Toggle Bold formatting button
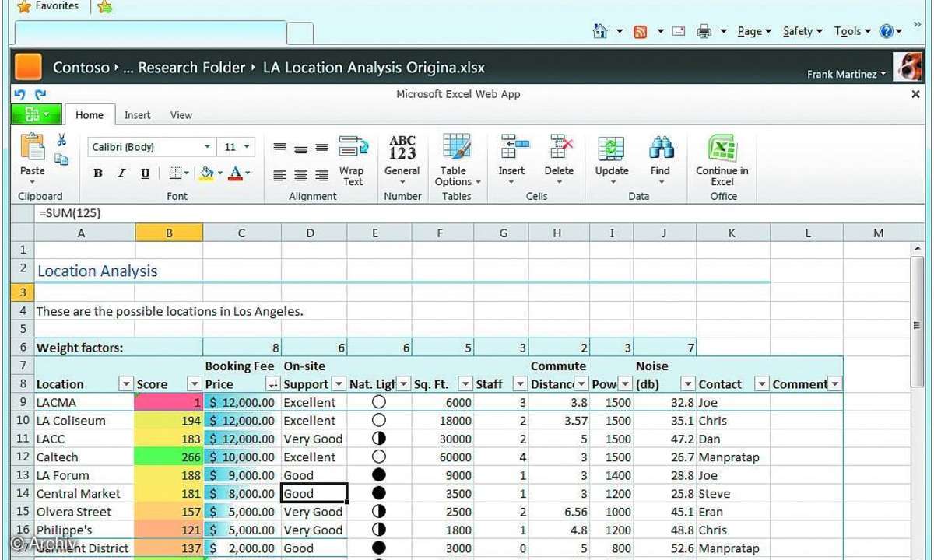The height and width of the screenshot is (560, 934). click(x=98, y=173)
